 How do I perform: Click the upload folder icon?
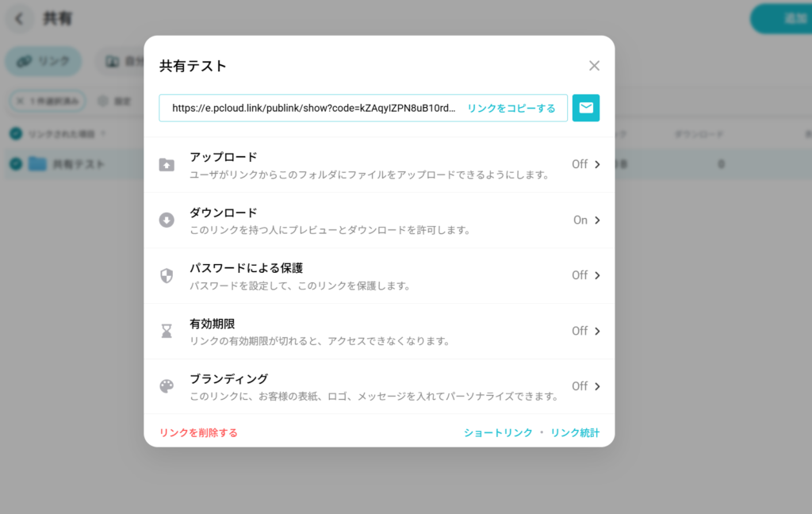[x=167, y=165]
